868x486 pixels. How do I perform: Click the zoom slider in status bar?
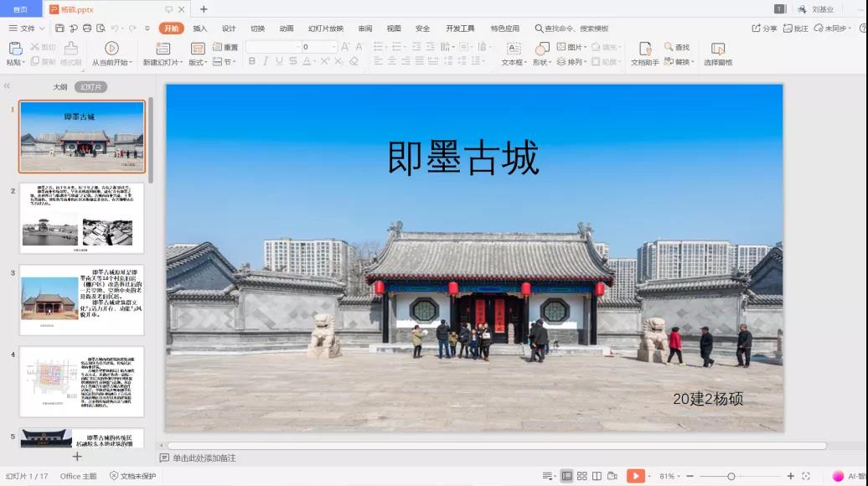pos(731,476)
